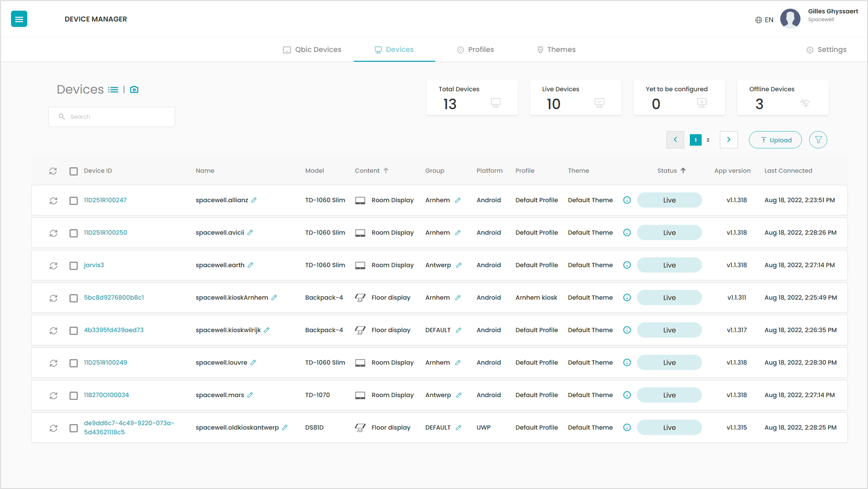Edit group Antwerp for spacewell.mars

459,395
